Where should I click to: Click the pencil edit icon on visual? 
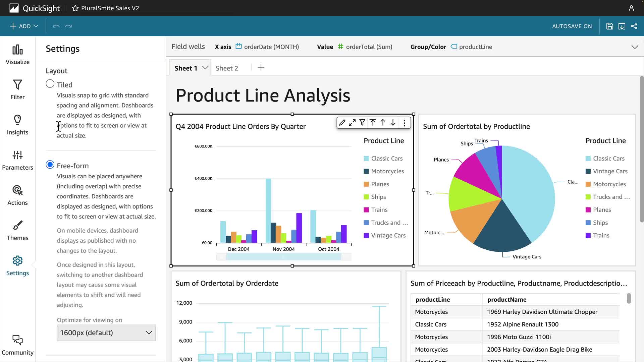click(342, 123)
